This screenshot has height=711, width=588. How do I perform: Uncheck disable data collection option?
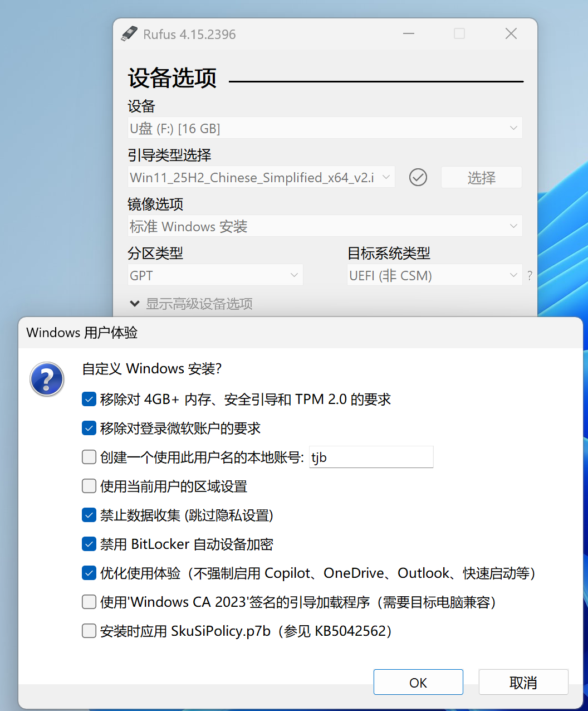tap(89, 515)
